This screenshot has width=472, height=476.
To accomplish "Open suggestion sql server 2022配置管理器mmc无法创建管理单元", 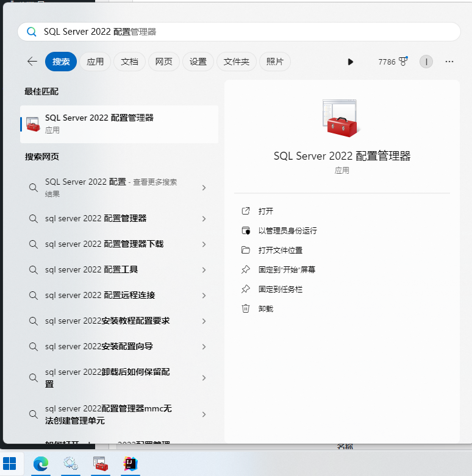I will click(119, 414).
